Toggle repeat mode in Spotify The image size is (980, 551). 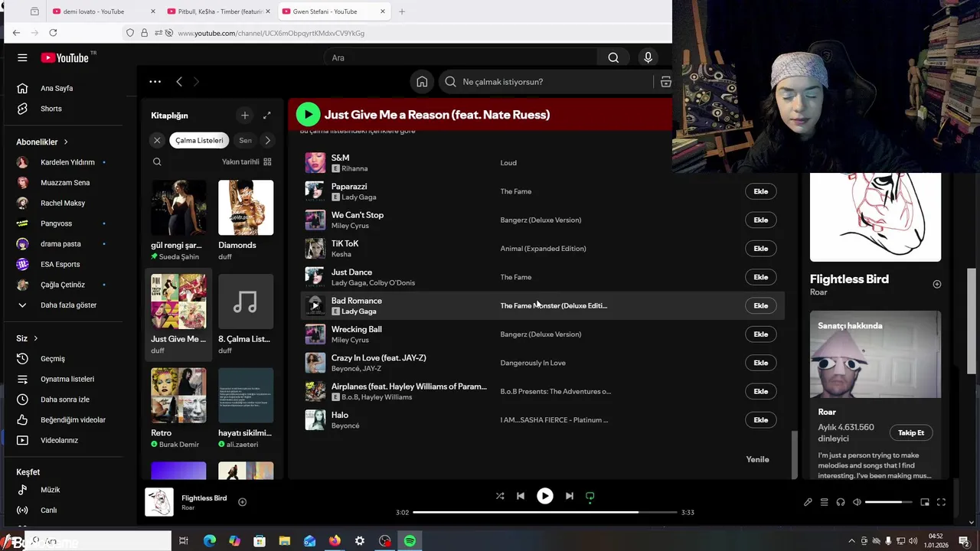590,496
